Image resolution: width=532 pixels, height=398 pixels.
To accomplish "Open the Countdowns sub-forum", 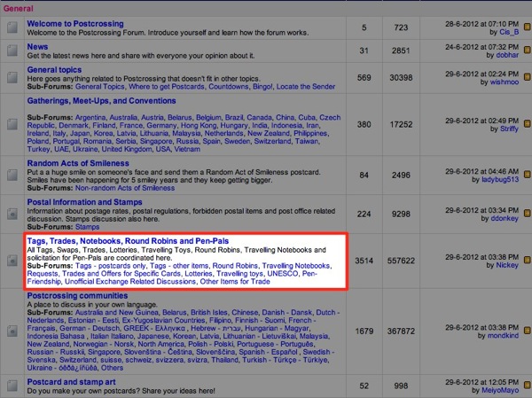I will coord(229,87).
